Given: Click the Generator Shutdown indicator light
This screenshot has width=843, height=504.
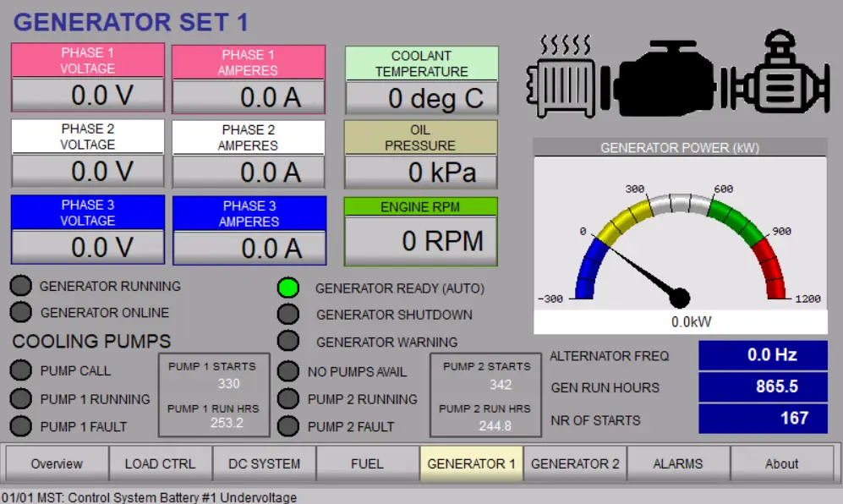Looking at the screenshot, I should (x=289, y=315).
